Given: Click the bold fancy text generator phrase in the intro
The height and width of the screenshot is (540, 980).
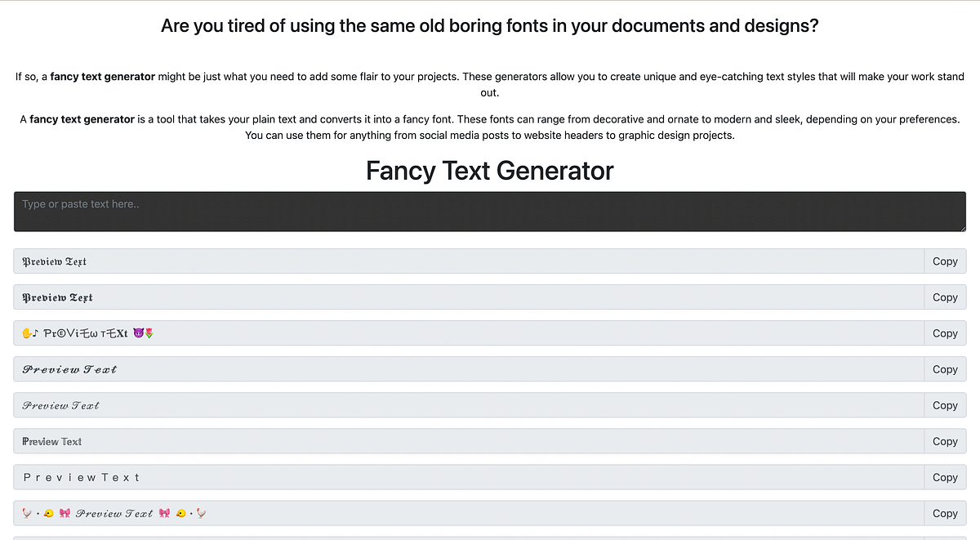Looking at the screenshot, I should (x=102, y=76).
